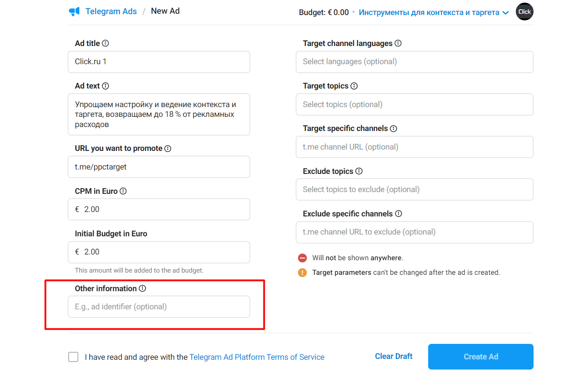The height and width of the screenshot is (389, 588).
Task: Click the info icon next to Ad text
Action: (x=105, y=86)
